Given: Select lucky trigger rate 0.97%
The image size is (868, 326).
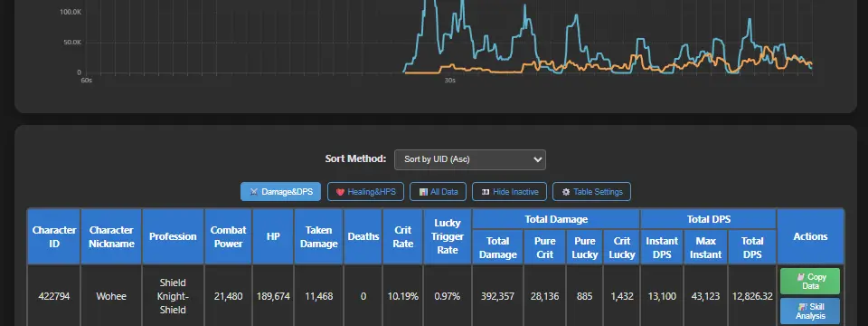Looking at the screenshot, I should (448, 296).
